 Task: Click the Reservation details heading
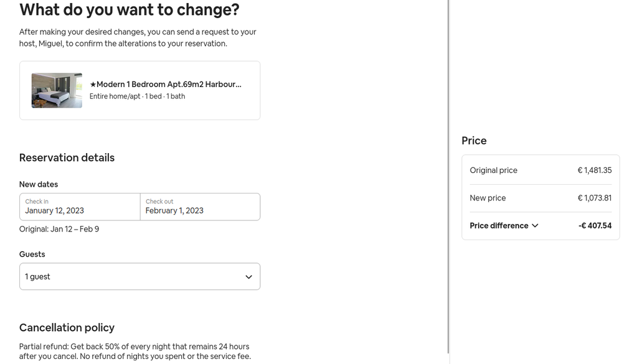point(67,158)
